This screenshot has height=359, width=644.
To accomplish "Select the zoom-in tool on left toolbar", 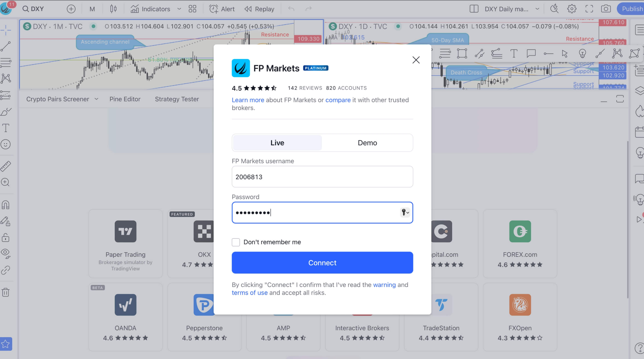I will click(6, 182).
